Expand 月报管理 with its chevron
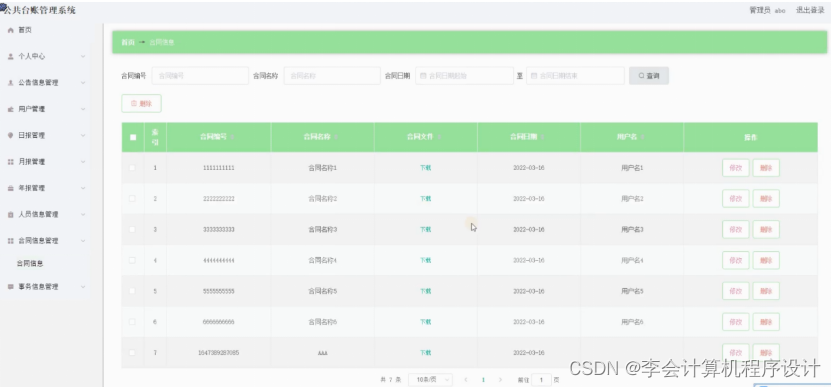The height and width of the screenshot is (387, 836). 83,162
